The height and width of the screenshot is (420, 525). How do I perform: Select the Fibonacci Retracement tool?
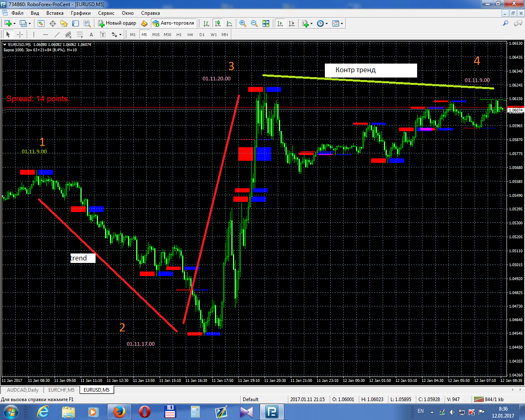(80, 35)
